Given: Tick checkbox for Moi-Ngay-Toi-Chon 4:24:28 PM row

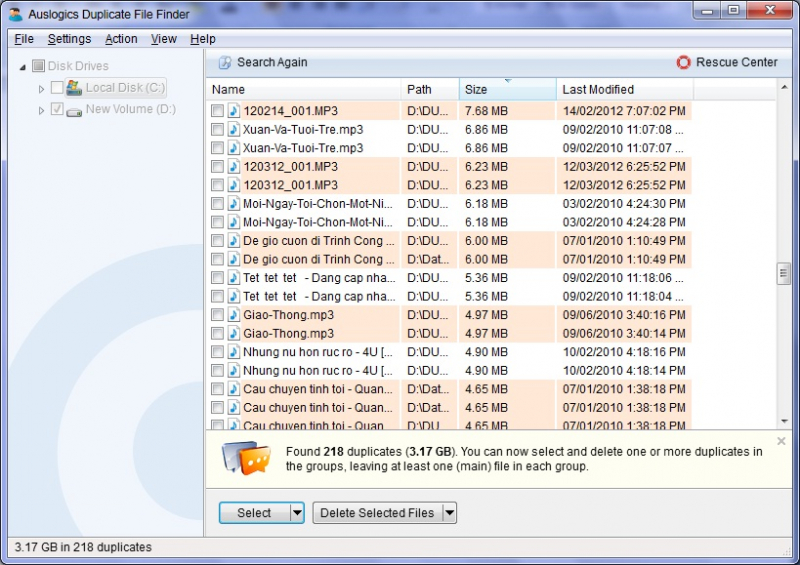Looking at the screenshot, I should (217, 222).
